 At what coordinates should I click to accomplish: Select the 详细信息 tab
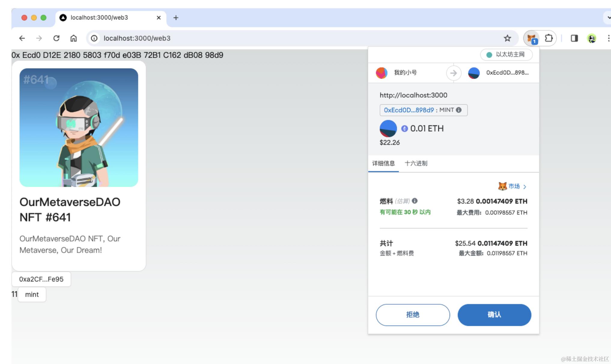pos(383,163)
